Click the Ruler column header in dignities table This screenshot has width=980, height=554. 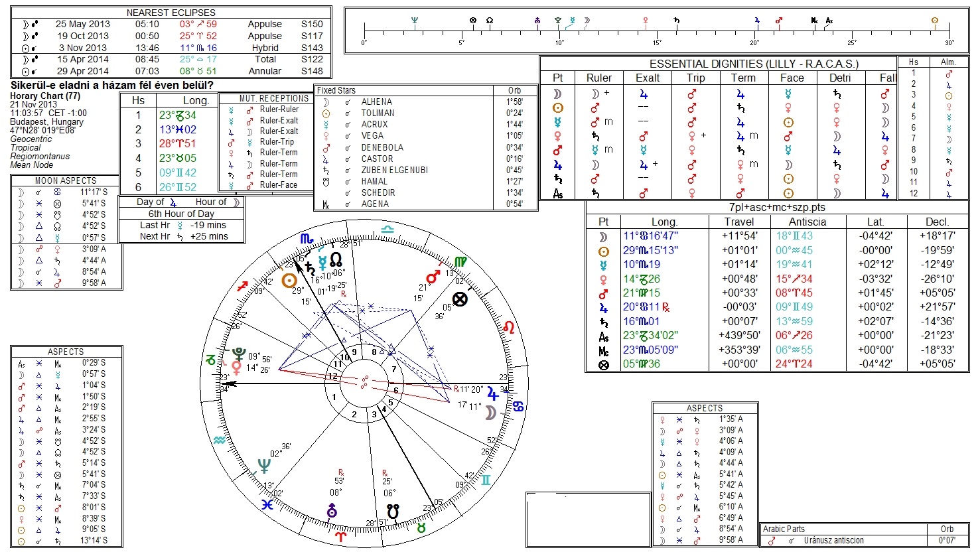coord(599,78)
